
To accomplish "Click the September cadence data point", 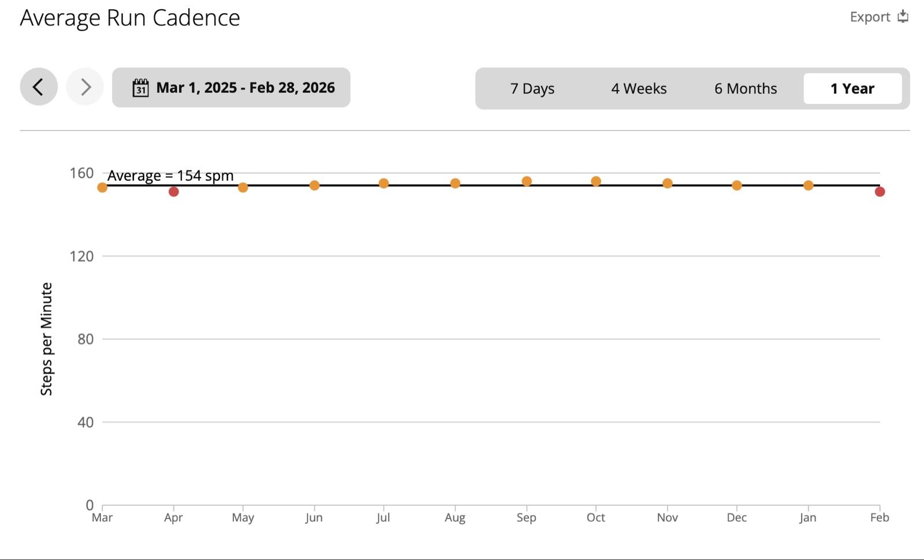I will coord(527,181).
